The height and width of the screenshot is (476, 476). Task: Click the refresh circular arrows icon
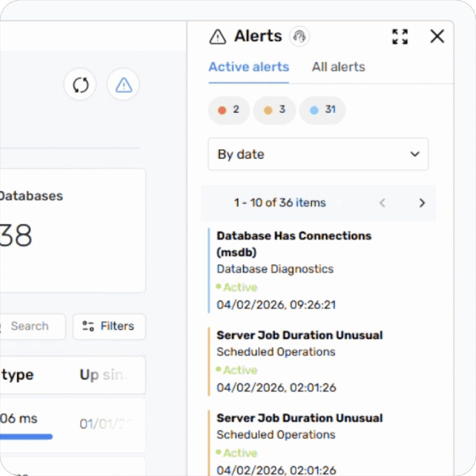pos(80,84)
